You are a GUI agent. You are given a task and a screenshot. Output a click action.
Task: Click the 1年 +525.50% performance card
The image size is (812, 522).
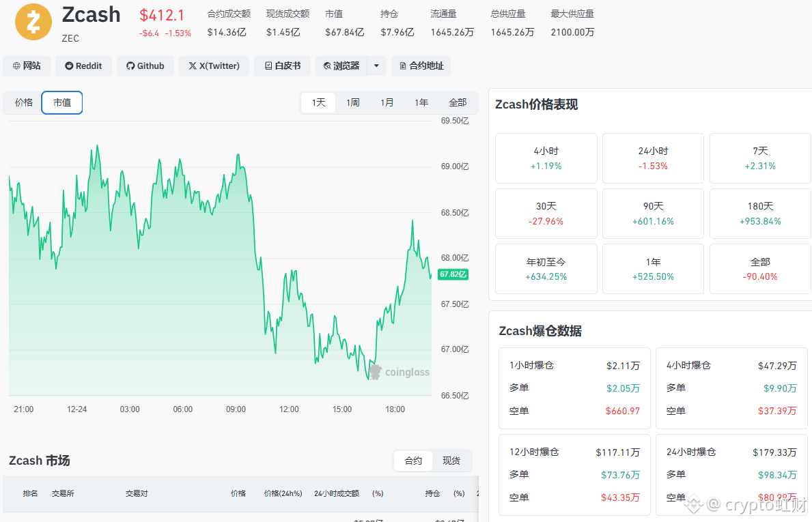(x=653, y=269)
